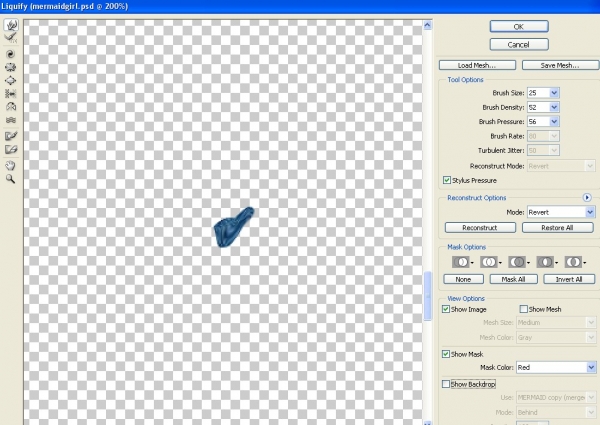Select the Twirl Clockwise tool

(x=11, y=54)
